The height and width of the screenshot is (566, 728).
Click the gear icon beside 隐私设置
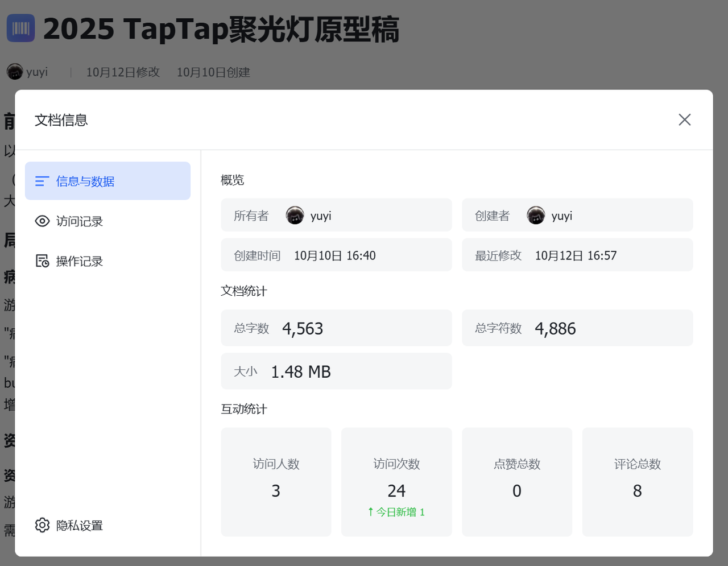pos(42,525)
